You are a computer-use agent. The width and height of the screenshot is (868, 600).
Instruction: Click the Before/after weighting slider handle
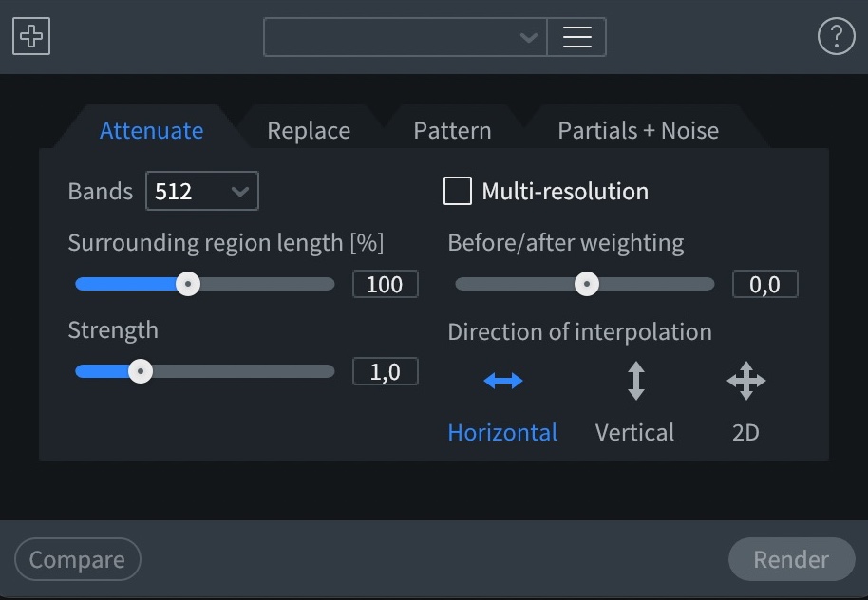coord(587,284)
